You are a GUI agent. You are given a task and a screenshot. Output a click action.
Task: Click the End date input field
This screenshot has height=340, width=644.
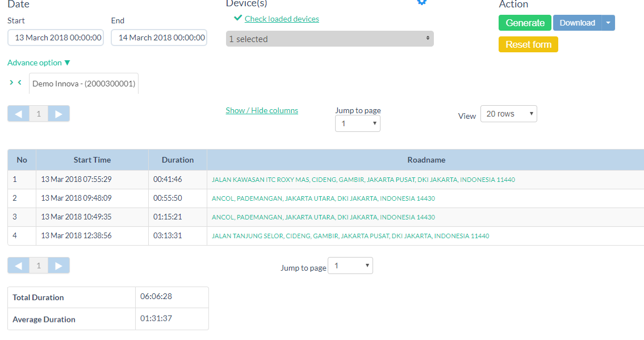pyautogui.click(x=159, y=38)
